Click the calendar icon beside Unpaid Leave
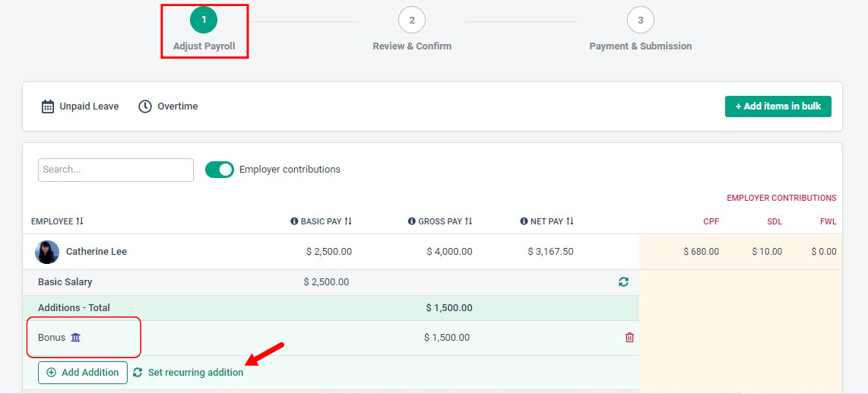The image size is (868, 394). pos(48,106)
